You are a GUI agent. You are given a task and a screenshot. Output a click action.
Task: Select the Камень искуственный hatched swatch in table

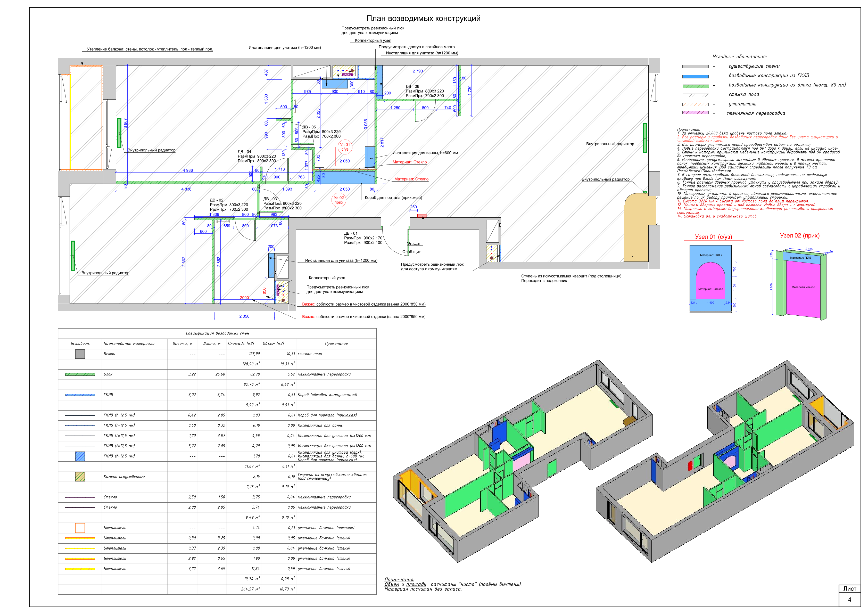[80, 477]
